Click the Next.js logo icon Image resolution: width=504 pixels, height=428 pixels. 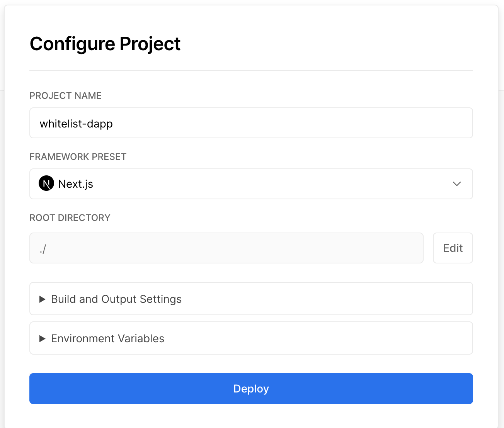46,183
